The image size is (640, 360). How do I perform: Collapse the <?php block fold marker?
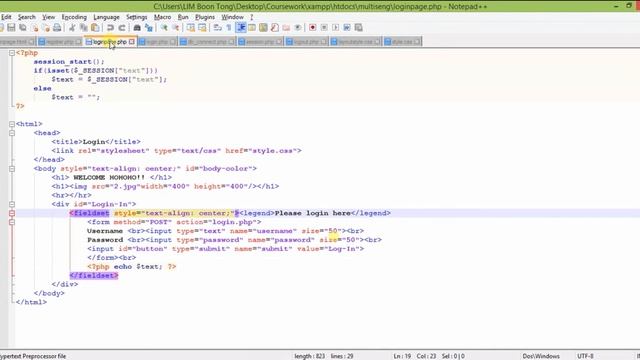pos(12,53)
